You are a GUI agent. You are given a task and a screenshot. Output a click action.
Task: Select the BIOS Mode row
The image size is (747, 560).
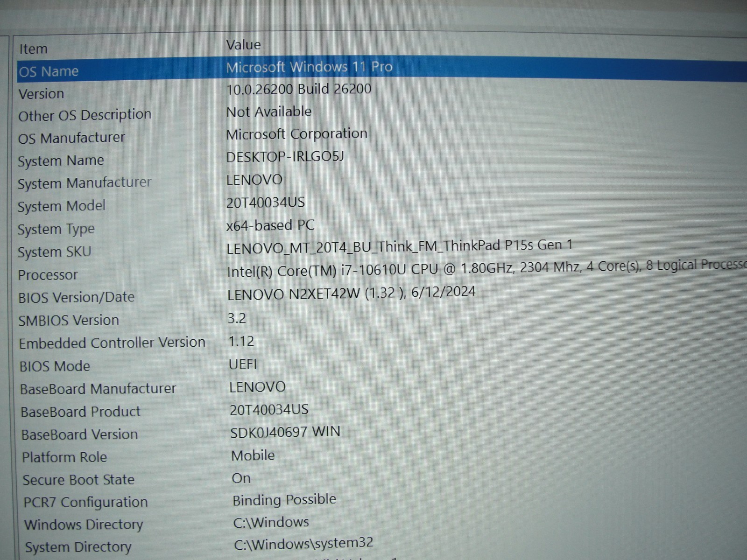click(55, 366)
